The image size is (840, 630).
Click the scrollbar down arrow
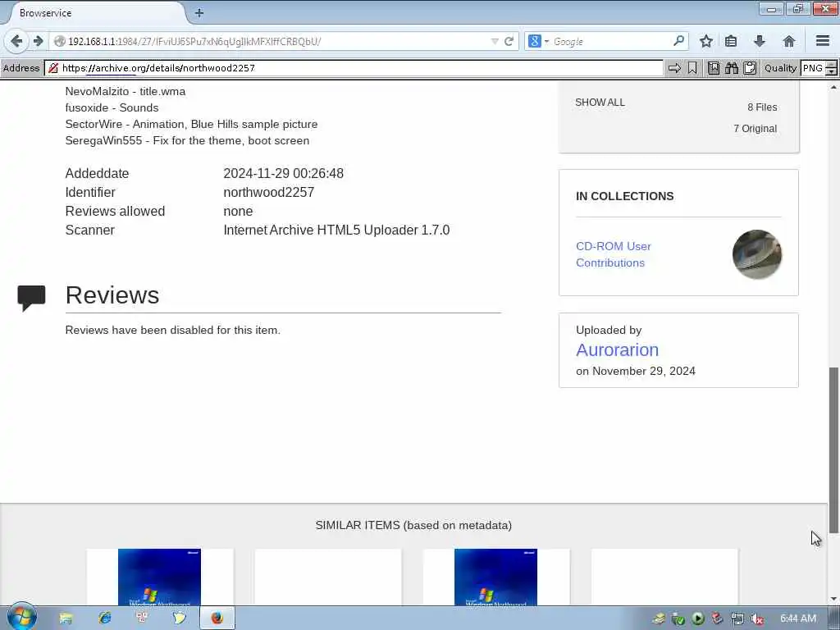pos(833,599)
